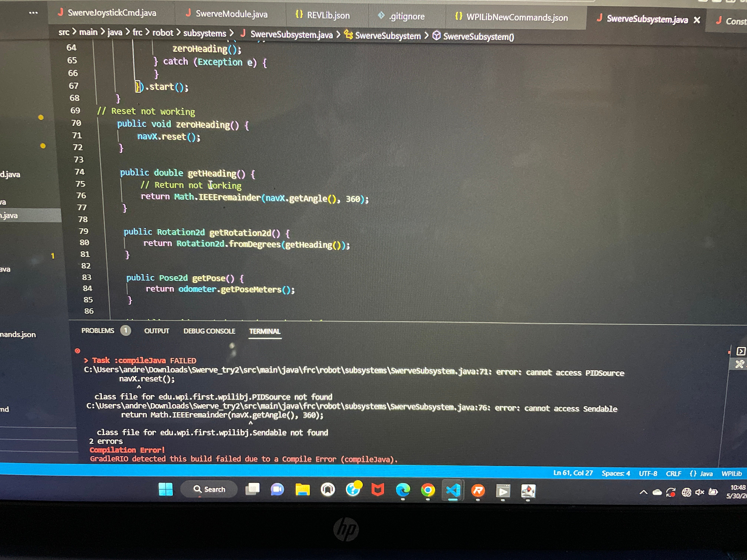
Task: Click the odometer.getPoseMeters() return line
Action: pyautogui.click(x=220, y=289)
